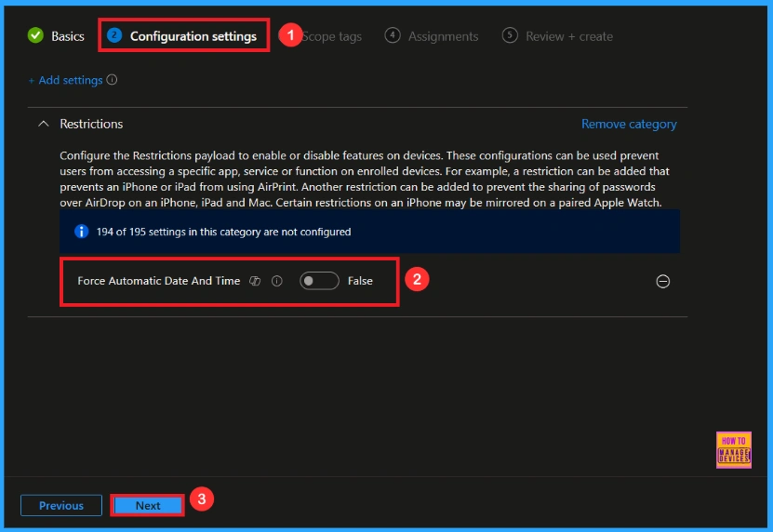Viewport: 773px width, 532px height.
Task: Click Copilot icon beside Force Automatic Date And Time
Action: [255, 281]
